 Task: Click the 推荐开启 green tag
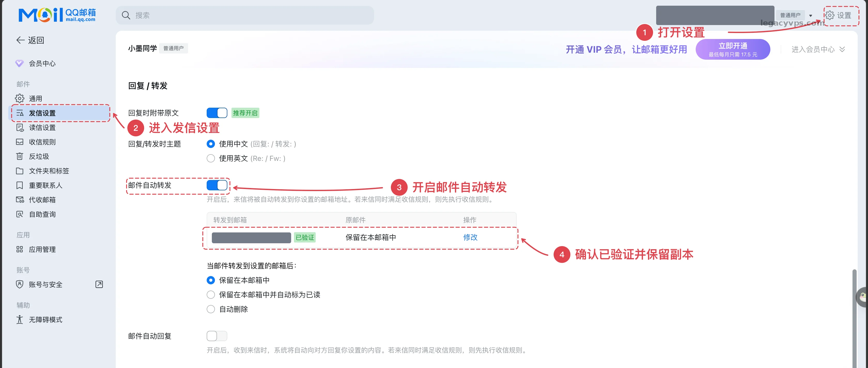[x=245, y=113]
